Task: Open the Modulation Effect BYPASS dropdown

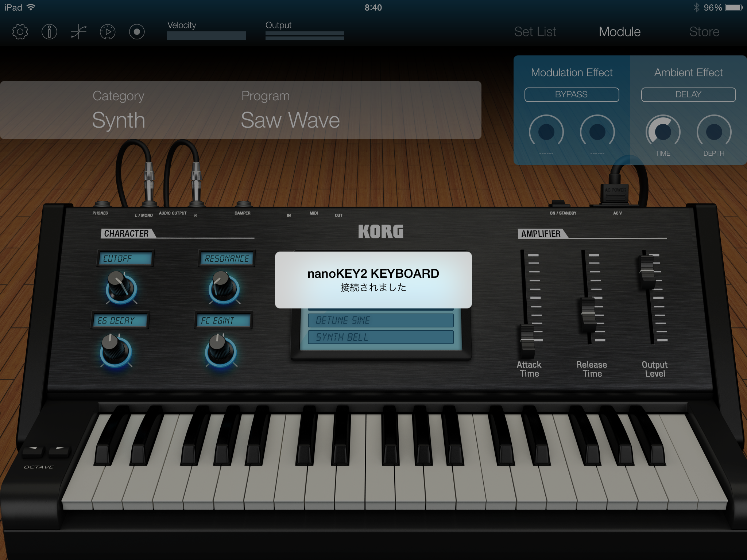Action: click(x=572, y=94)
